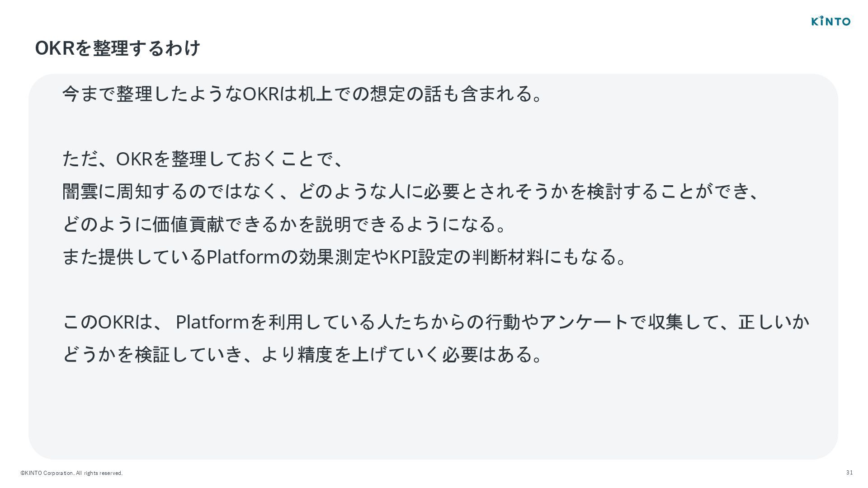Click the line どのように価値貢献できるか
The height and width of the screenshot is (488, 868).
(x=284, y=224)
